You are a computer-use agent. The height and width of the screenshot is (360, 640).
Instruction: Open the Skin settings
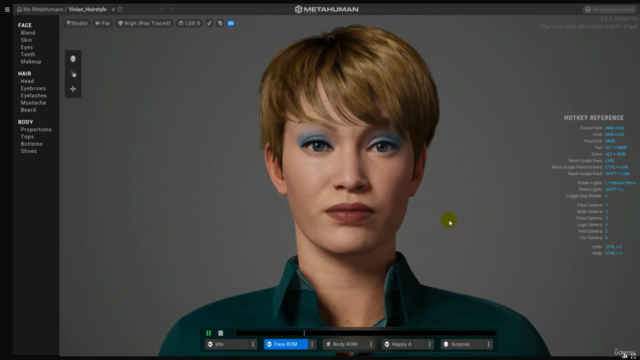27,40
